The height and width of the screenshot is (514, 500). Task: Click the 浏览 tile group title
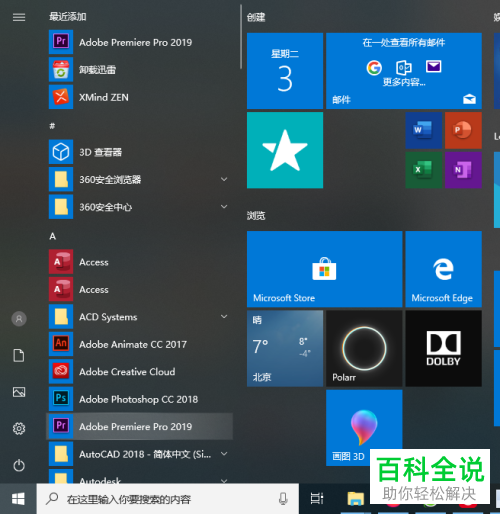point(256,216)
